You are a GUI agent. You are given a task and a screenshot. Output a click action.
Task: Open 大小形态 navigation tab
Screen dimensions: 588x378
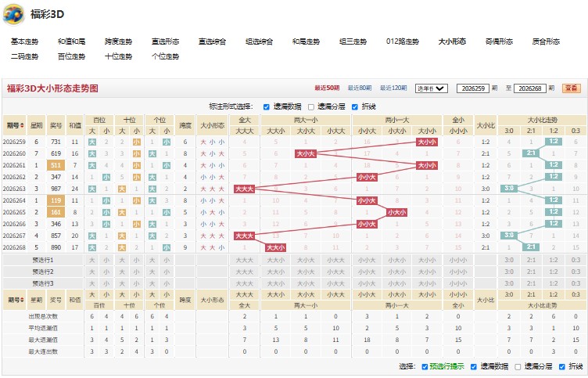[x=452, y=41]
